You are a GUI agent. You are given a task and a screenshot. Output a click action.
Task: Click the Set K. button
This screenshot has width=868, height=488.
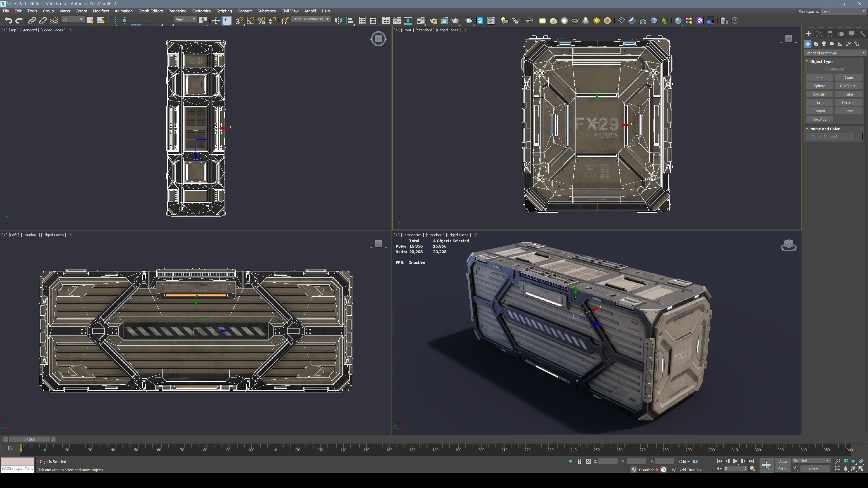pyautogui.click(x=783, y=469)
